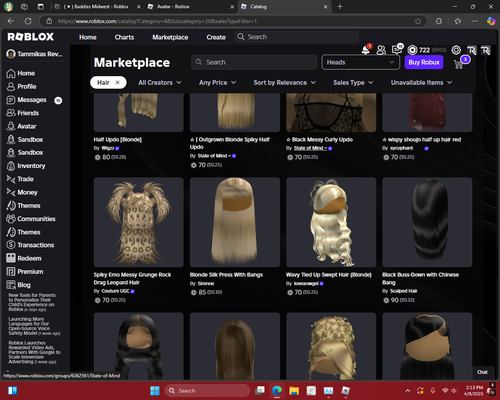This screenshot has width=500, height=400.
Task: Click the top Roblox search field
Action: 297,37
